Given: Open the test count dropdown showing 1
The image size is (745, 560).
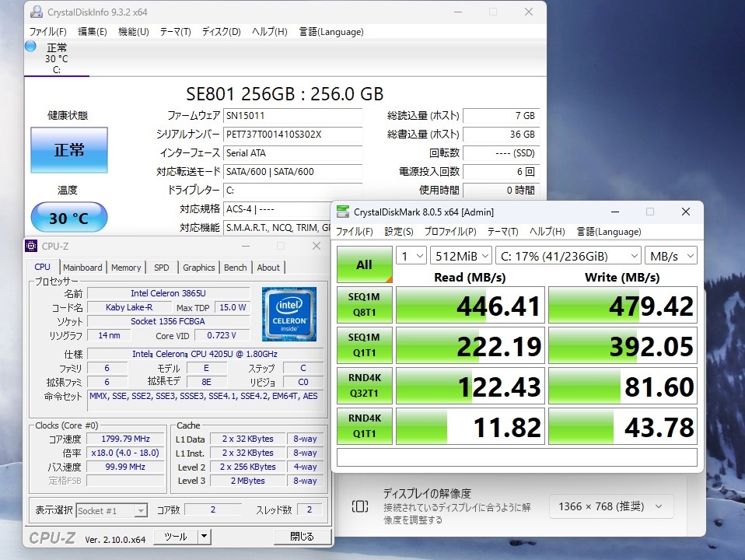Looking at the screenshot, I should click(x=411, y=256).
